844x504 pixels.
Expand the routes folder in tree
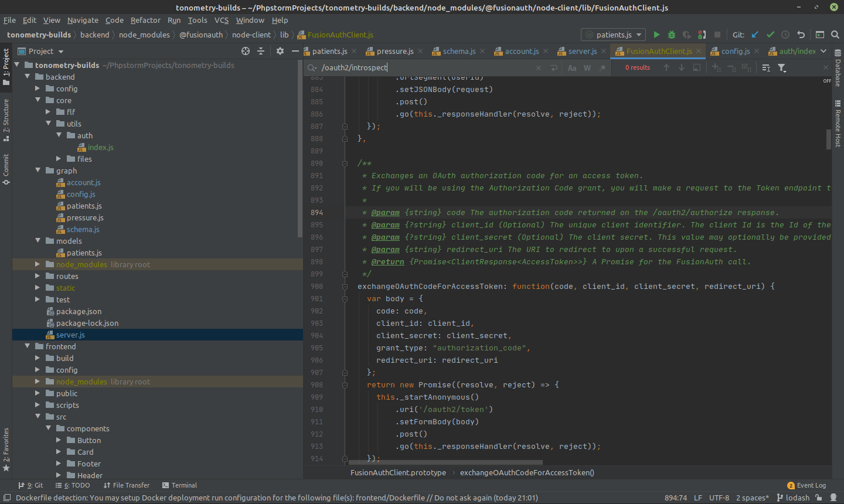coord(38,276)
